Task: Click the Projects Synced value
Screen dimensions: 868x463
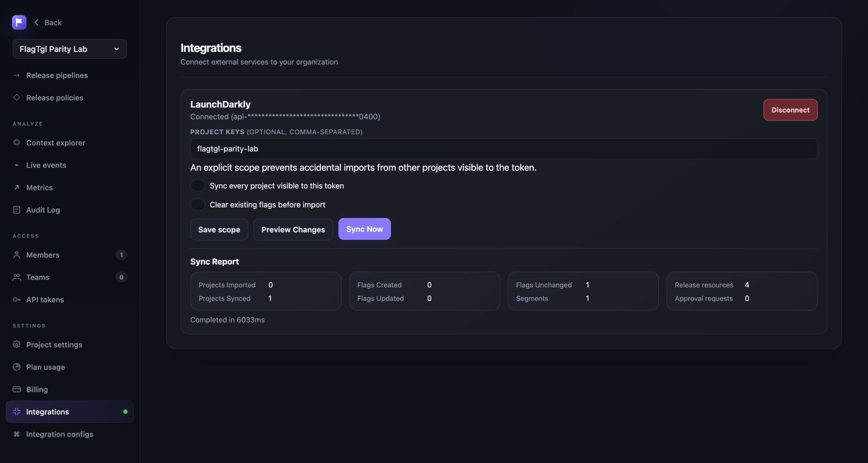Action: click(270, 298)
